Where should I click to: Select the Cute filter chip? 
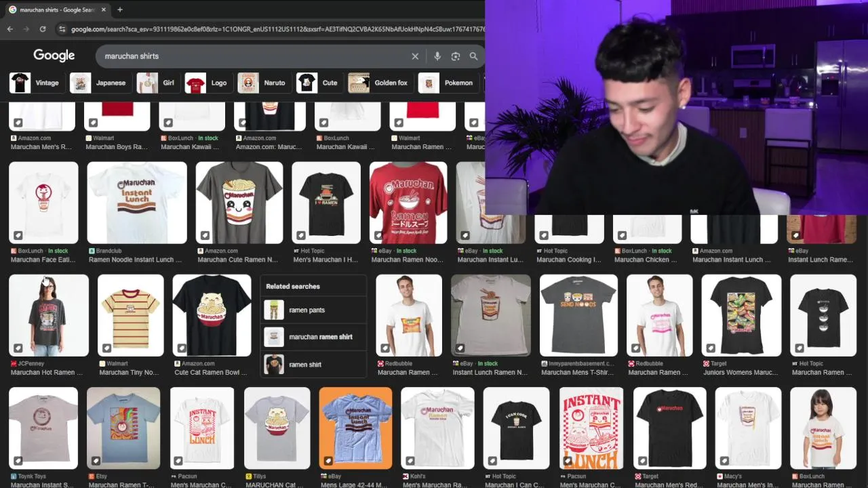(x=318, y=83)
